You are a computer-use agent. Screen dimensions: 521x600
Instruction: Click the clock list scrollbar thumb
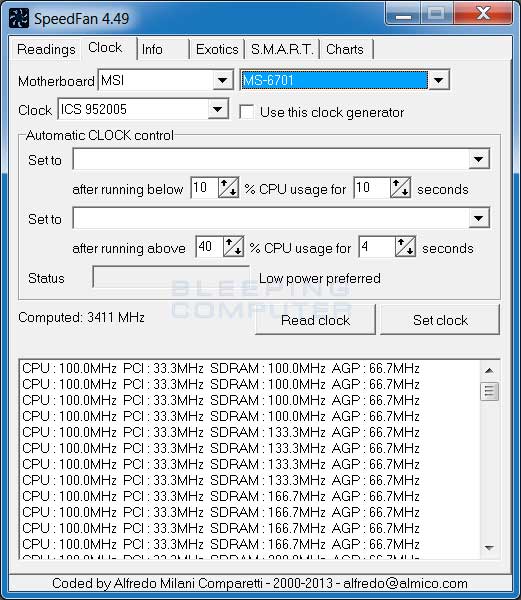[489, 391]
